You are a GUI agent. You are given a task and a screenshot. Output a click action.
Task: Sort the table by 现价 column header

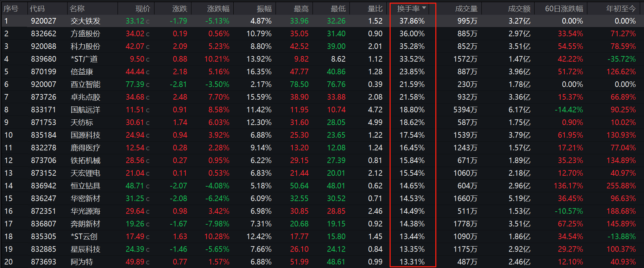[143, 8]
